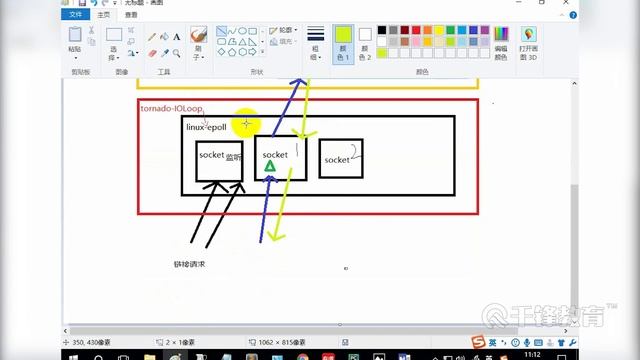Viewport: 640px width, 360px height.
Task: Pick the red color swatch
Action: (416, 30)
